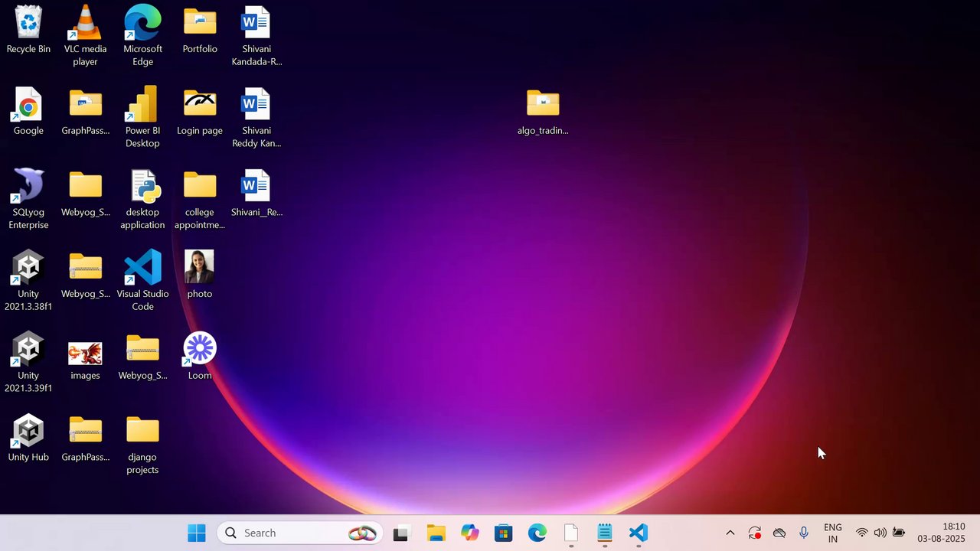Launch Copilot from the taskbar

[x=470, y=533]
